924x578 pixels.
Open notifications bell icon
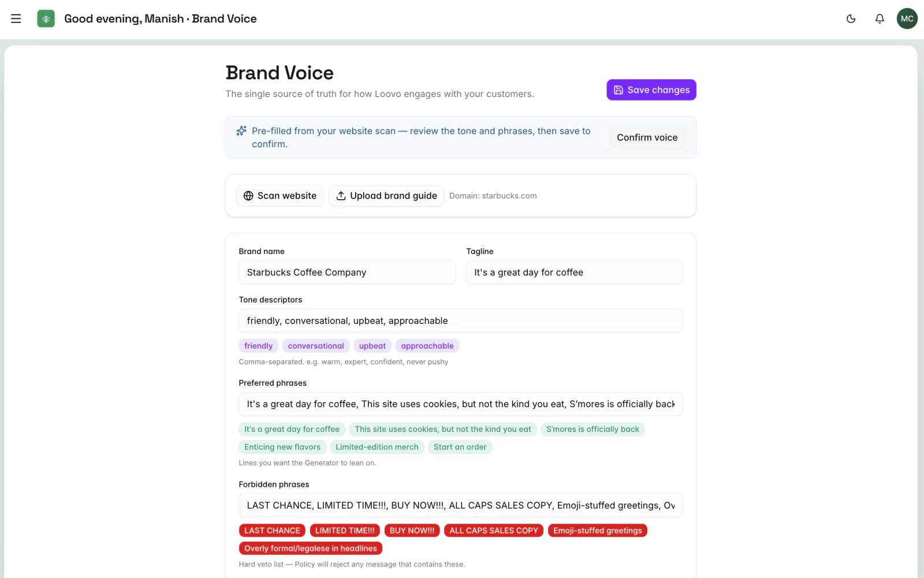pos(880,18)
